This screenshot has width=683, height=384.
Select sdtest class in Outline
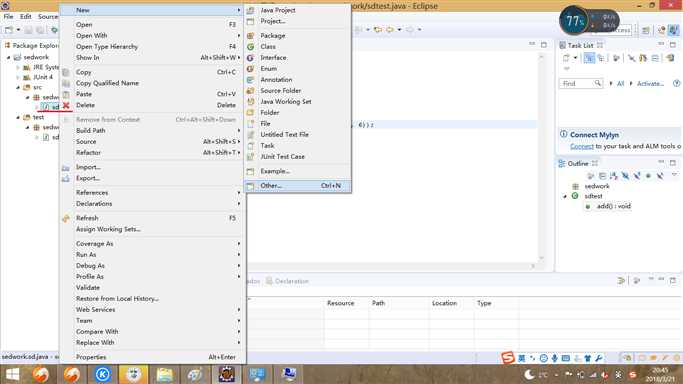(x=593, y=196)
